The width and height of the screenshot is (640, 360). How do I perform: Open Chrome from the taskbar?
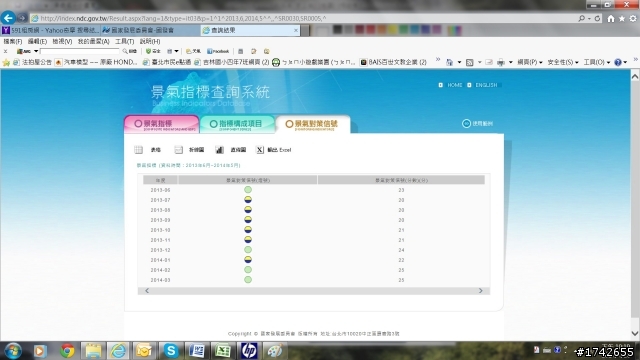point(67,351)
